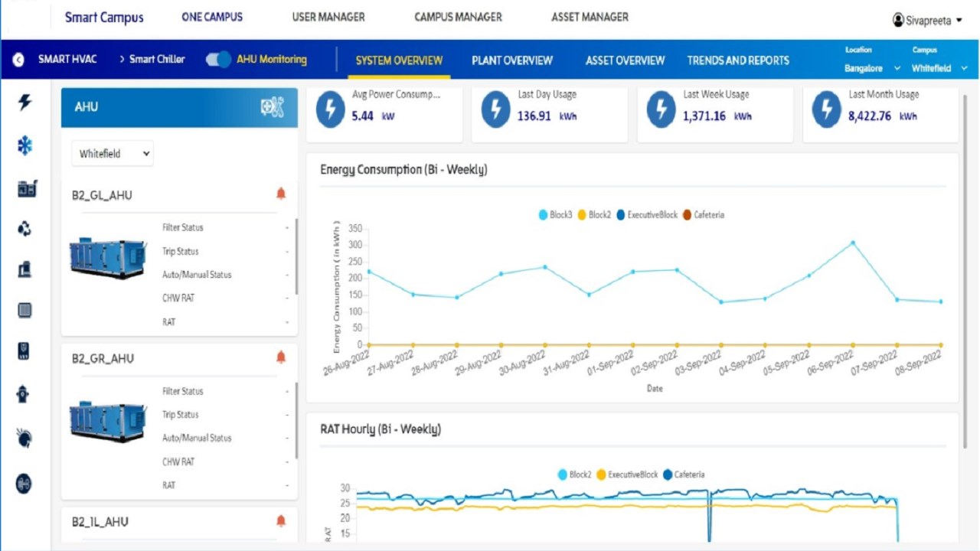Click the B2_GR_AHU card scrollbar
Viewport: 980px width, 551px height.
[296, 420]
